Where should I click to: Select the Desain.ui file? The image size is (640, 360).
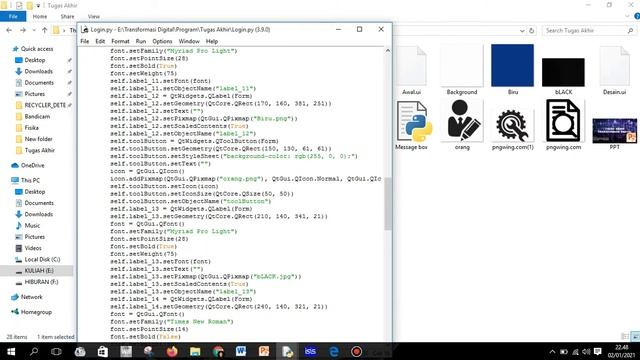(614, 71)
